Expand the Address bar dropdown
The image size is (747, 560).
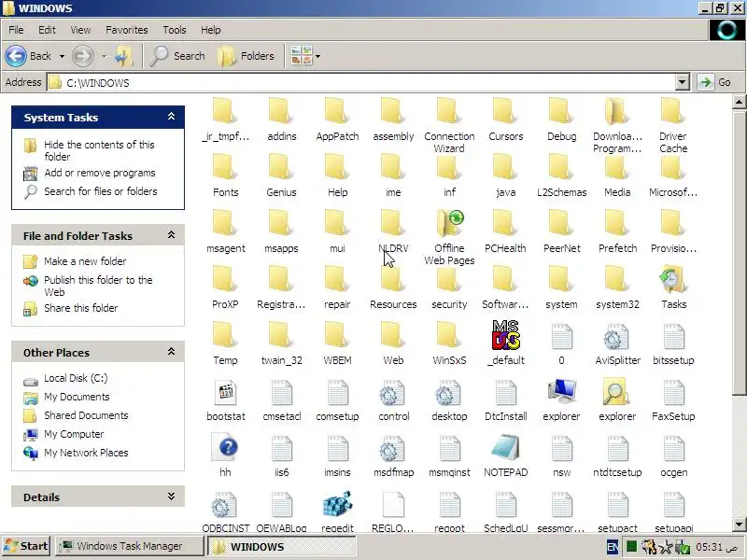(683, 82)
